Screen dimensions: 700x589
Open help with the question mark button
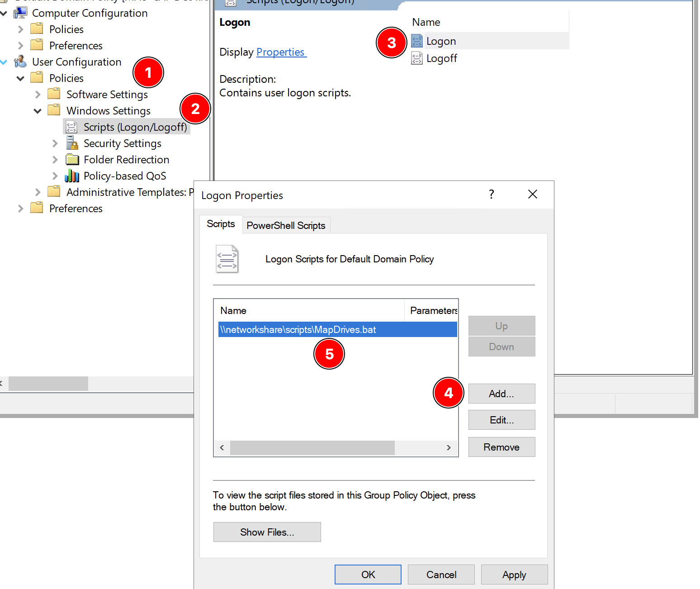pos(492,195)
